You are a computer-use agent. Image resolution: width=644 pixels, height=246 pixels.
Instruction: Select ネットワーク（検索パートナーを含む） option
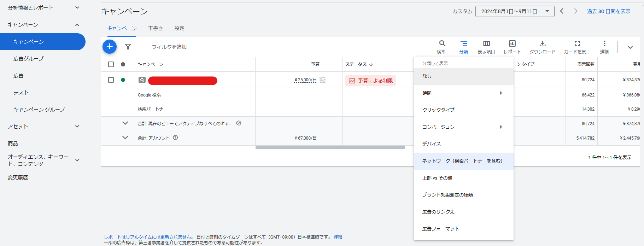[x=464, y=161]
